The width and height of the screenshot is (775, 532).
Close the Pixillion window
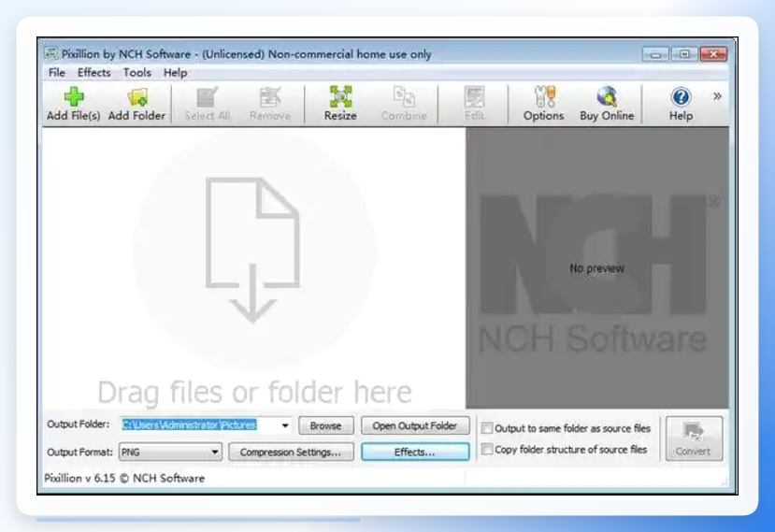click(713, 54)
